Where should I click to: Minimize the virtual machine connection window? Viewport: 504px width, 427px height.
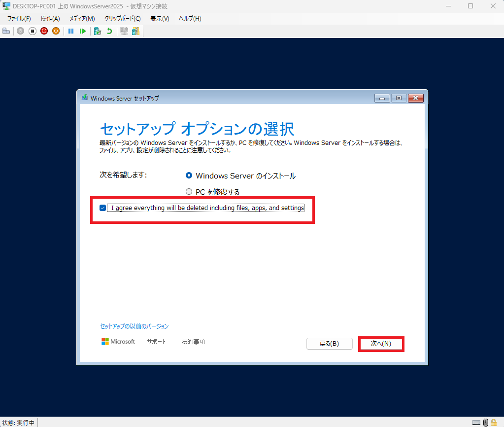tap(448, 6)
